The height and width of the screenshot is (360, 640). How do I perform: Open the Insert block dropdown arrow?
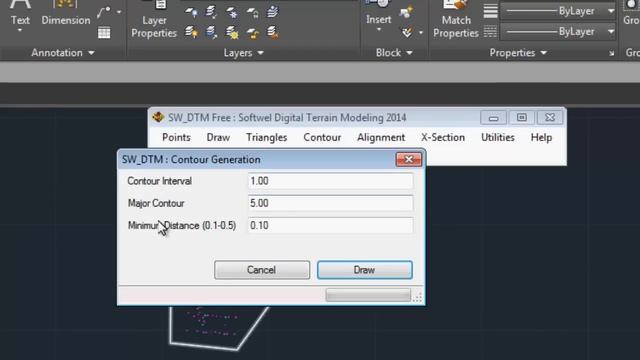(379, 30)
